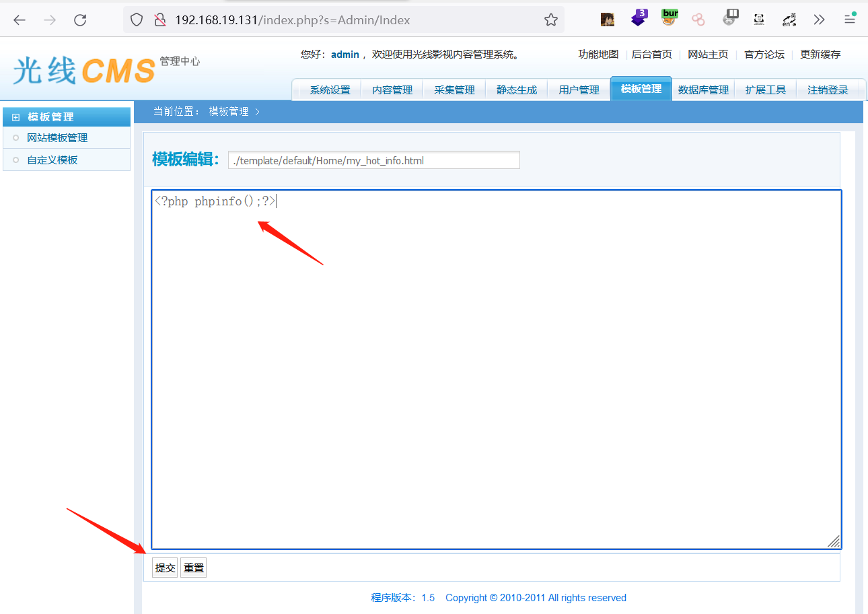Click the template path input field
The image size is (868, 614).
click(x=374, y=160)
